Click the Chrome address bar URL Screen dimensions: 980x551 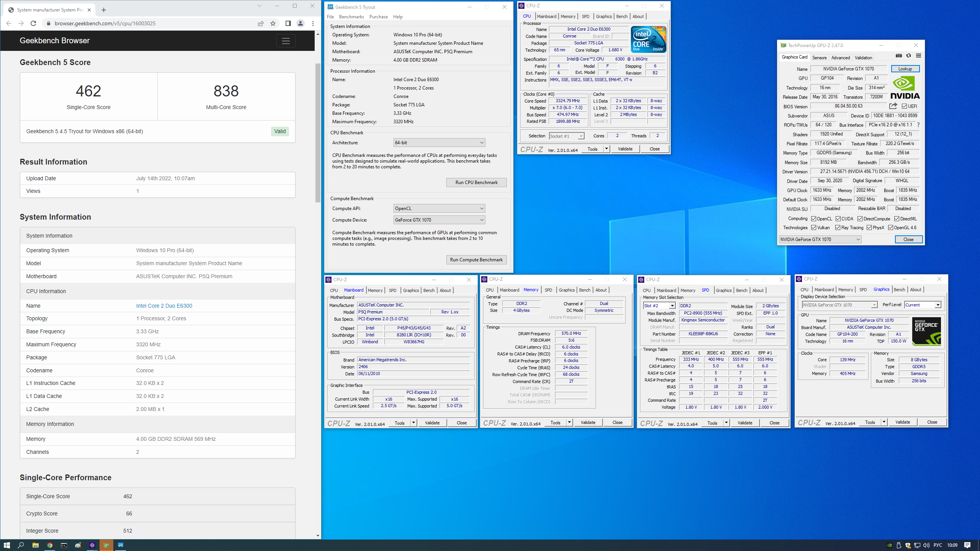click(x=105, y=23)
